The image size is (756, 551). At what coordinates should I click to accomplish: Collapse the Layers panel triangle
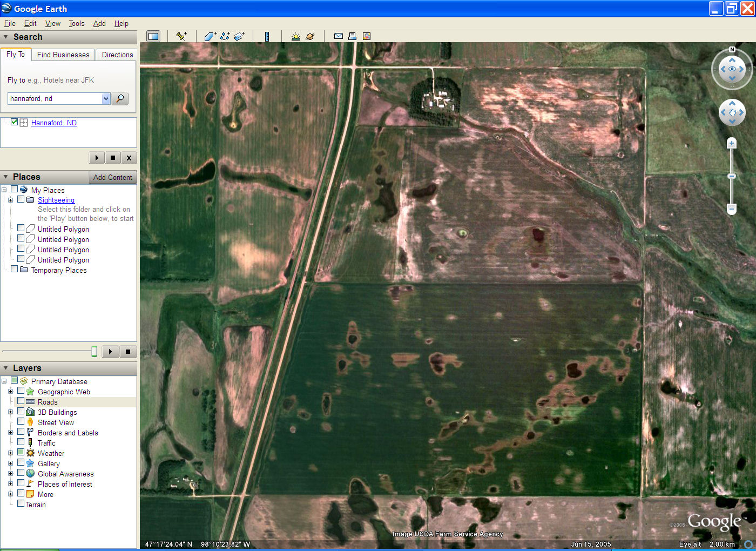tap(6, 368)
